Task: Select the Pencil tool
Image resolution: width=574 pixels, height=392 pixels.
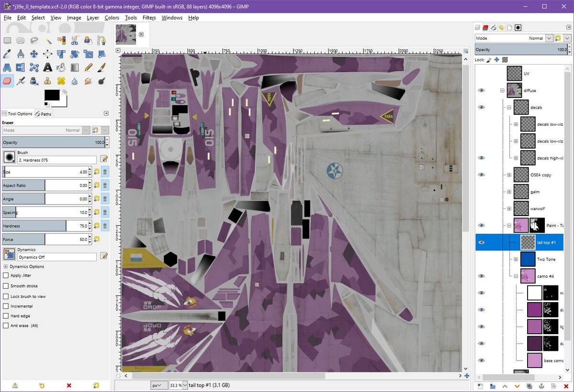Action: pyautogui.click(x=88, y=67)
